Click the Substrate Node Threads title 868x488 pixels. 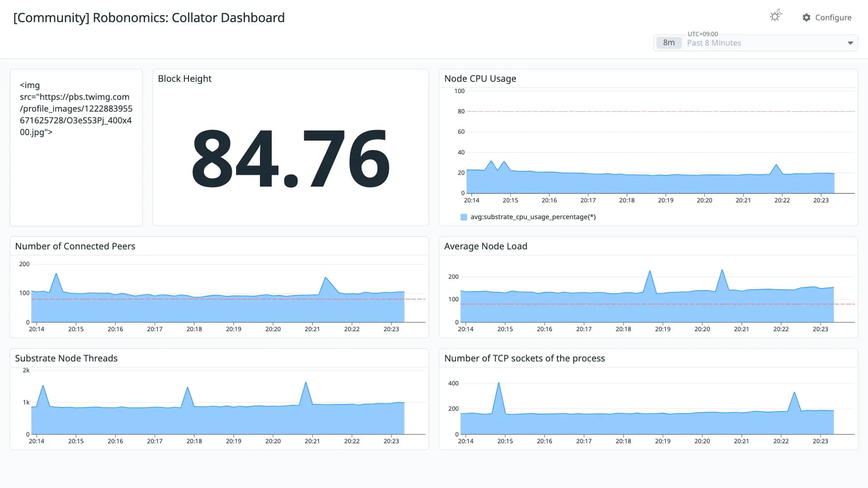click(x=66, y=358)
